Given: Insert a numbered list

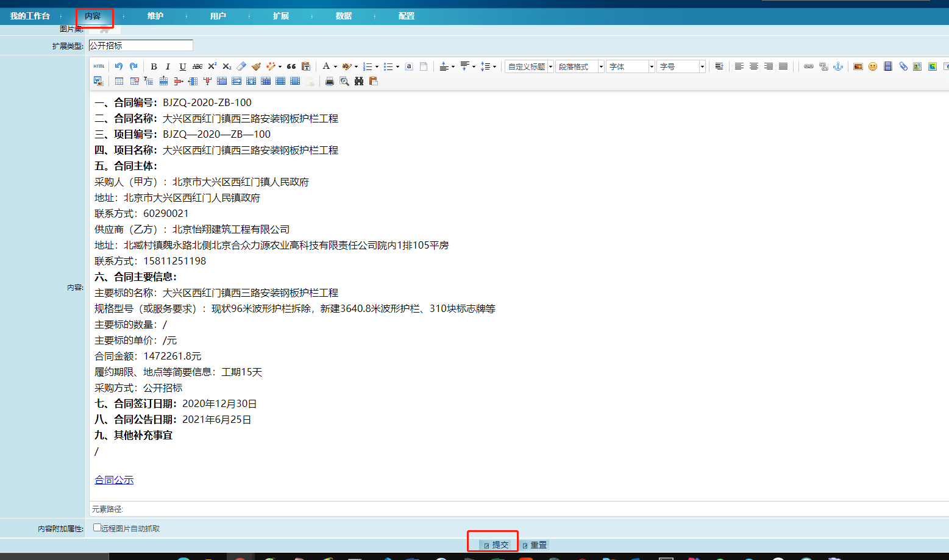Looking at the screenshot, I should 368,66.
